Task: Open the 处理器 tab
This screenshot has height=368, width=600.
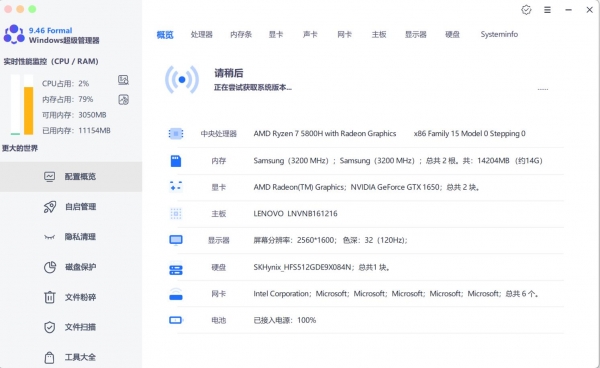Action: (x=202, y=34)
